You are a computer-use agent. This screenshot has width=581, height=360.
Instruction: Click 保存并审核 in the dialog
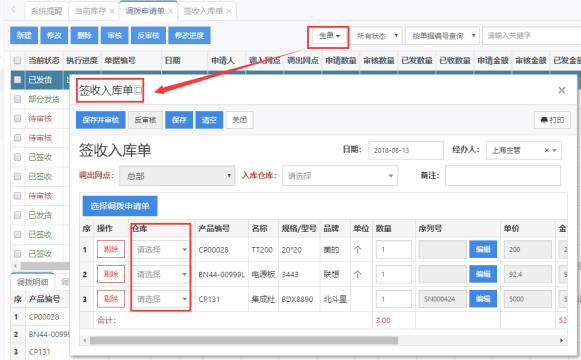pos(101,120)
